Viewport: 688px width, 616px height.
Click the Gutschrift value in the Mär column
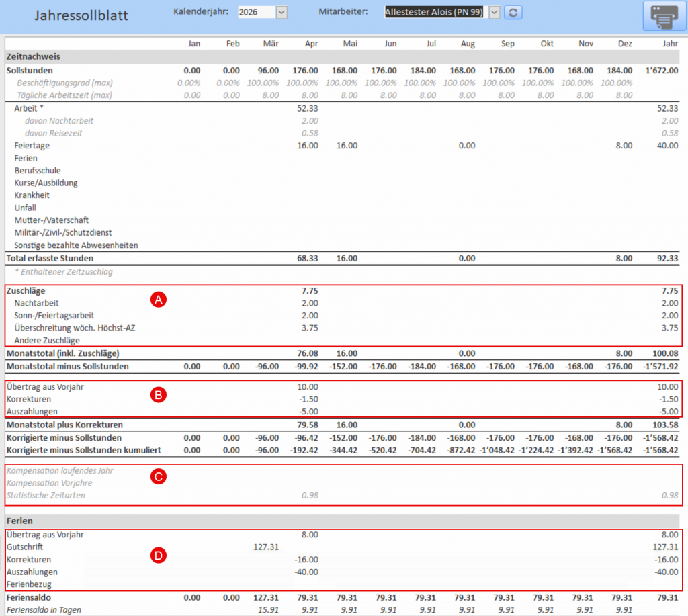coord(265,547)
